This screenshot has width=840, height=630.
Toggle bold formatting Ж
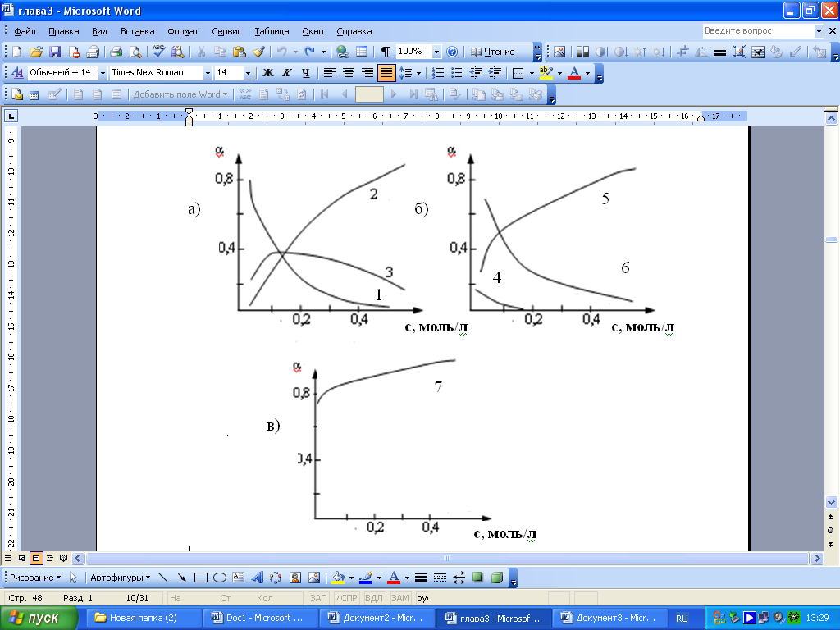pos(268,73)
